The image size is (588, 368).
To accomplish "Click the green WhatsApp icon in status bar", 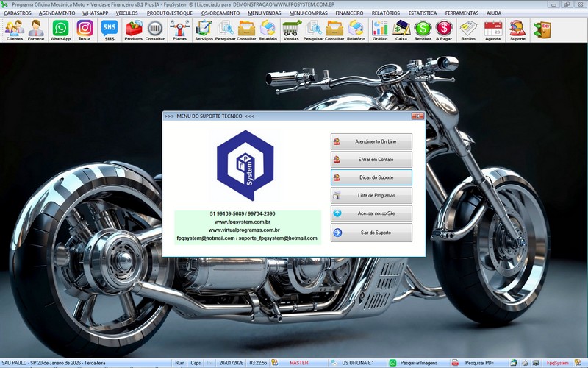I will pos(392,363).
